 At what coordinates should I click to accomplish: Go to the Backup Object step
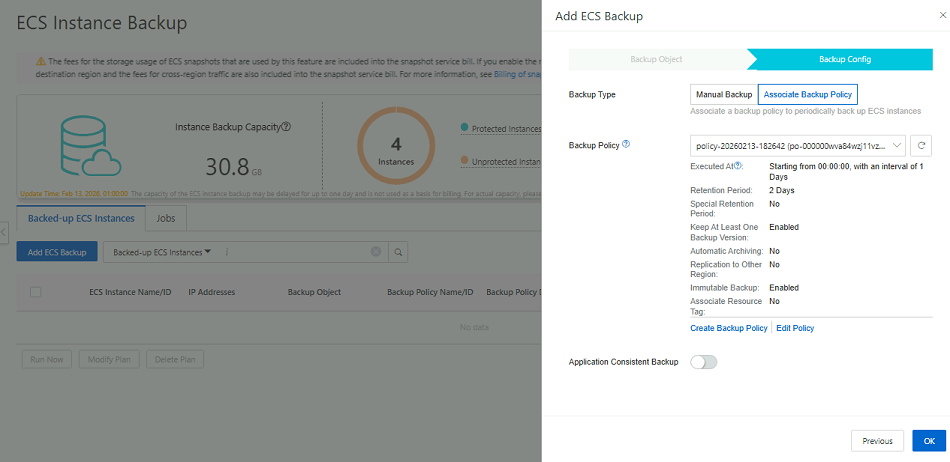[x=656, y=59]
